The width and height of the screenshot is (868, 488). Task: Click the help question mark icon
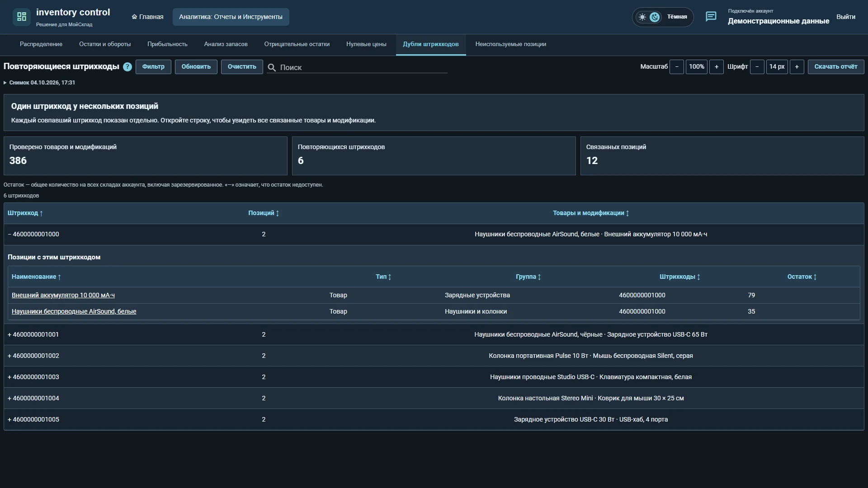coord(127,67)
